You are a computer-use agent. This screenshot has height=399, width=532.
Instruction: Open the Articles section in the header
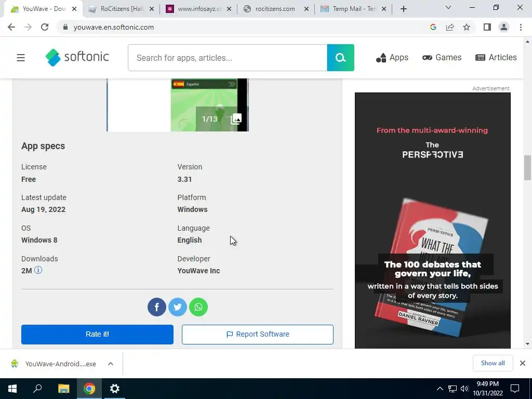tap(496, 58)
